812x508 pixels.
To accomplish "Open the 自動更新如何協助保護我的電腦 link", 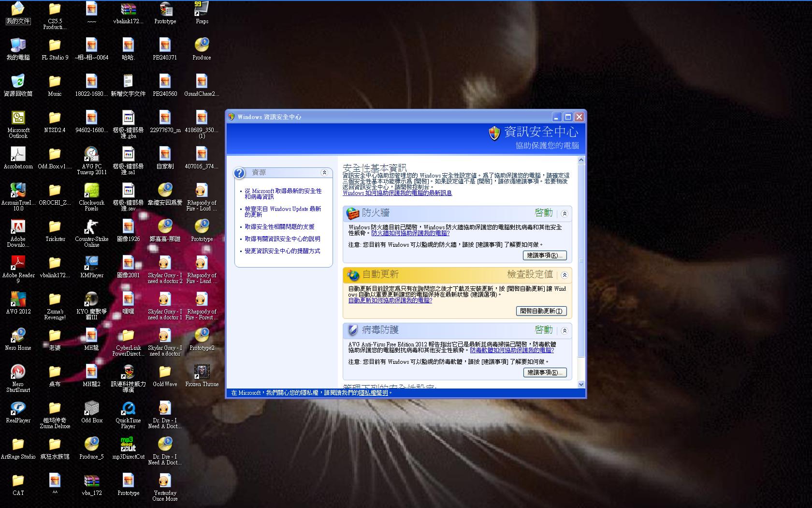I will tap(390, 300).
